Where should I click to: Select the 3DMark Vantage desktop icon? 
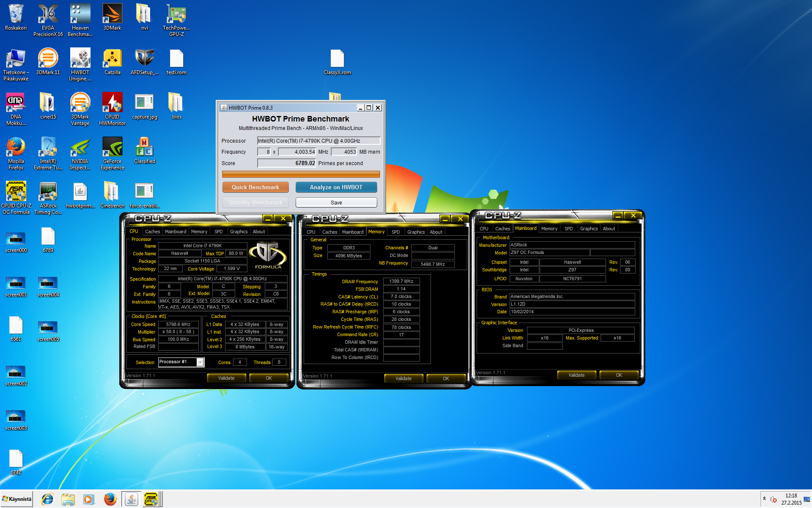(x=80, y=109)
